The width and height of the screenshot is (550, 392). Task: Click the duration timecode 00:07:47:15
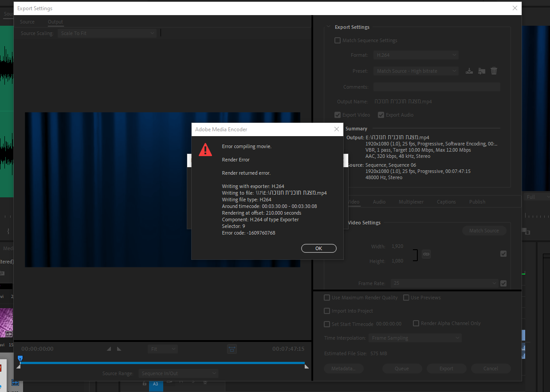pos(288,349)
